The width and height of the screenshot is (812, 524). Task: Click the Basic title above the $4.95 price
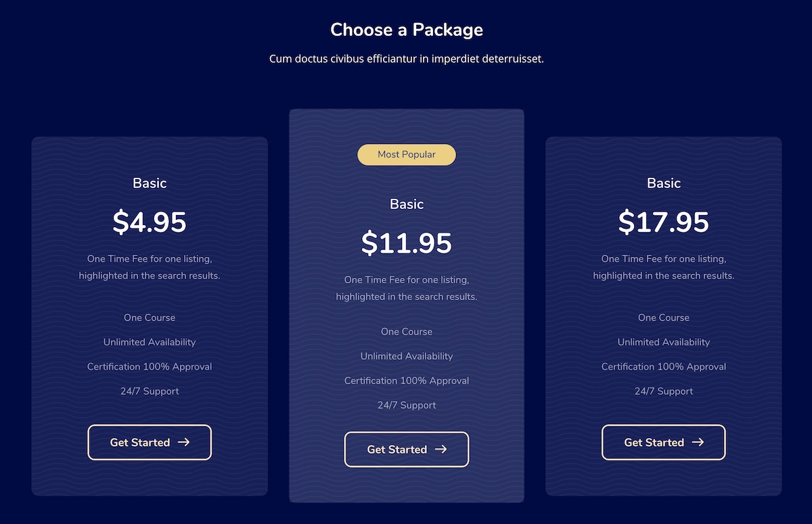(150, 183)
